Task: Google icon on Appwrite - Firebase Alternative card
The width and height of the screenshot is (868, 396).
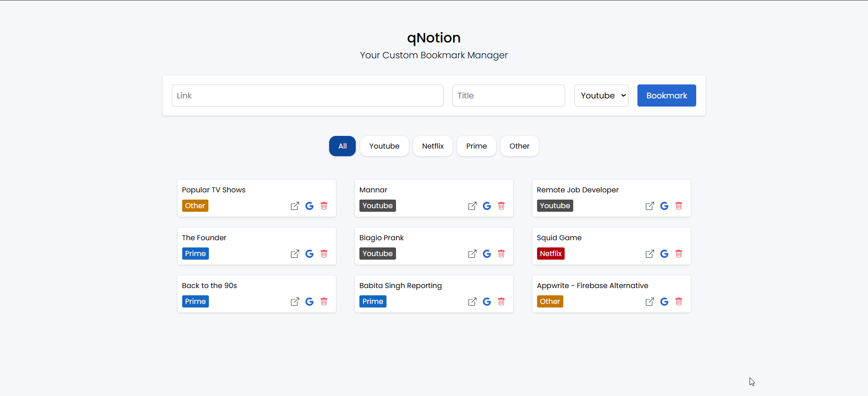Action: 664,302
